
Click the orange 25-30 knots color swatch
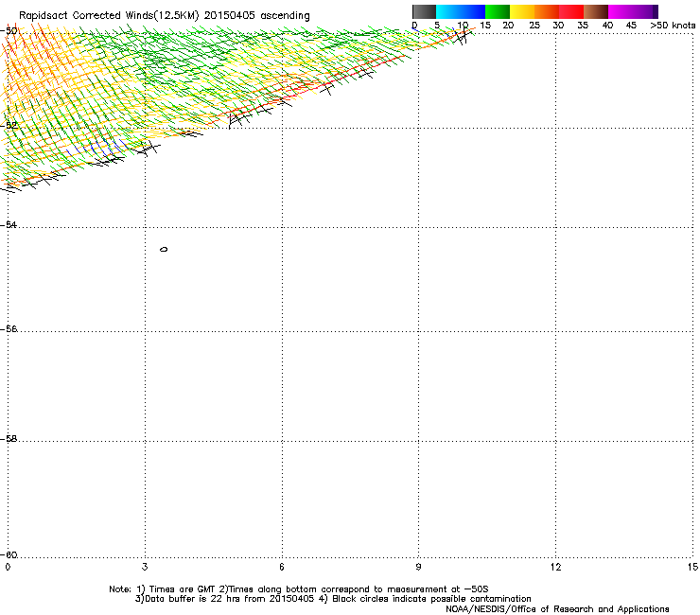[x=547, y=11]
